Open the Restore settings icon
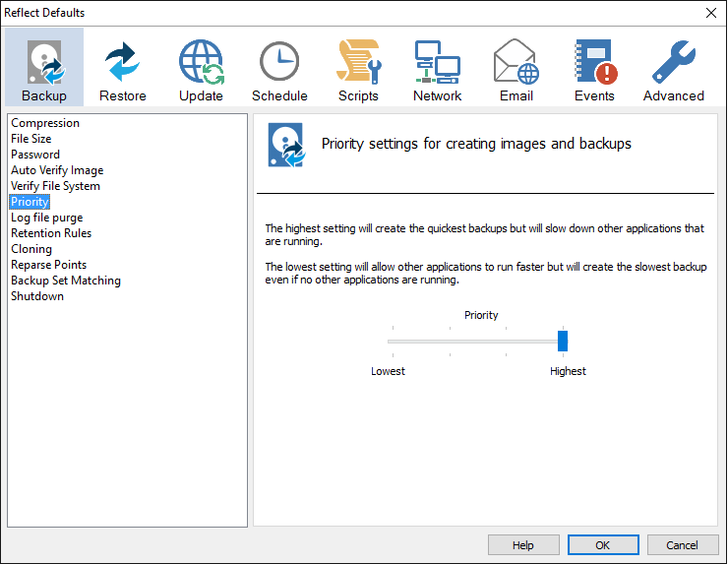Image resolution: width=728 pixels, height=564 pixels. pos(123,63)
